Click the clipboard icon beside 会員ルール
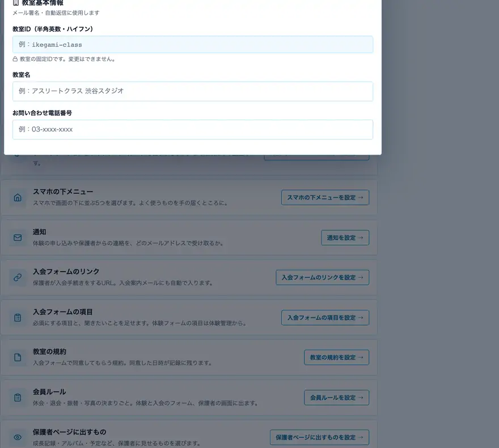499x448 pixels. pos(18,398)
